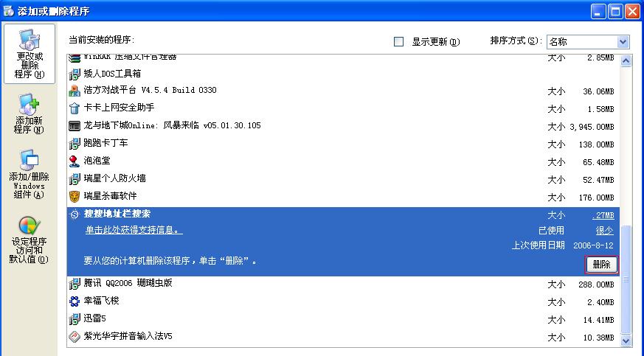This screenshot has width=644, height=356.
Task: Toggle the 显示更新 checkbox
Action: 398,42
